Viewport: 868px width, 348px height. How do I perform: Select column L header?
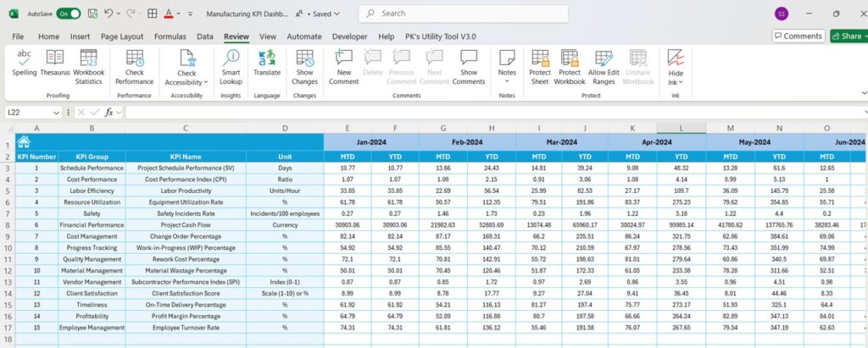[x=682, y=129]
